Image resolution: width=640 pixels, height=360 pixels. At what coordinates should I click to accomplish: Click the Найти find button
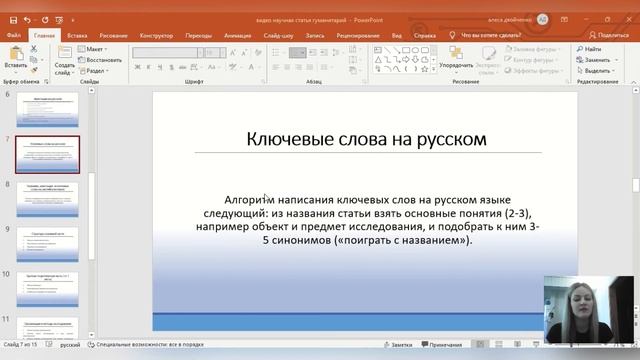coord(589,49)
